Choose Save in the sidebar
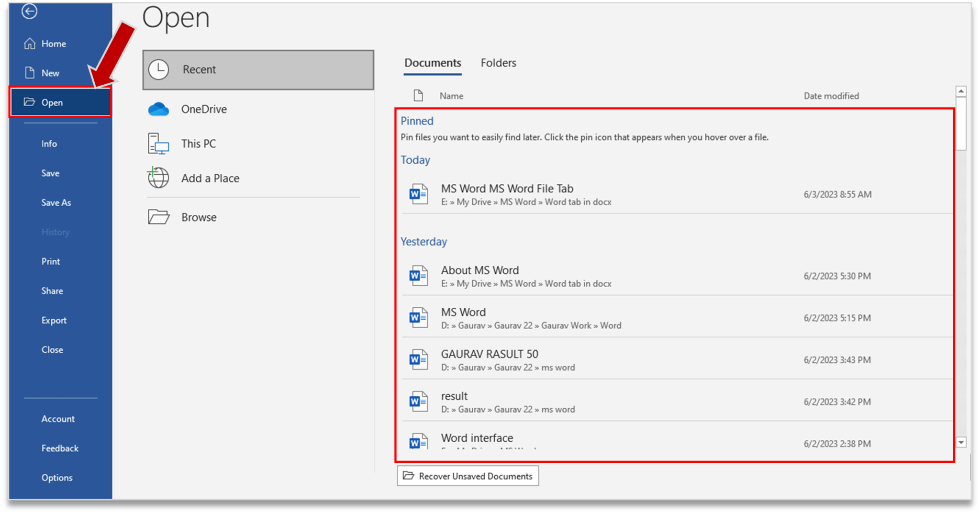 pyautogui.click(x=60, y=173)
